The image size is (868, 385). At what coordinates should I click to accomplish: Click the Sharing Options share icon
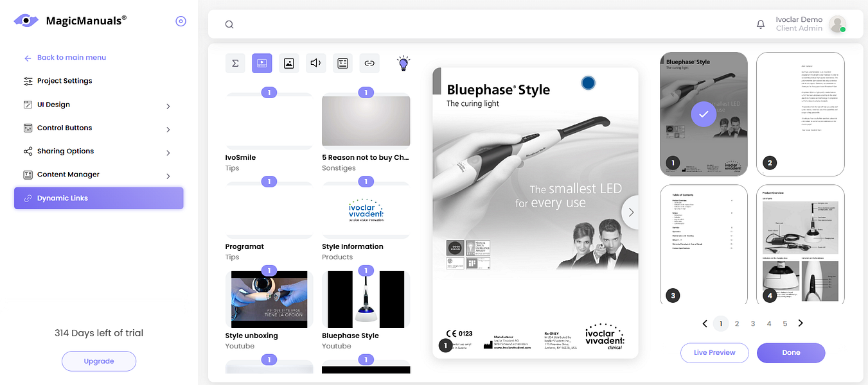point(28,151)
